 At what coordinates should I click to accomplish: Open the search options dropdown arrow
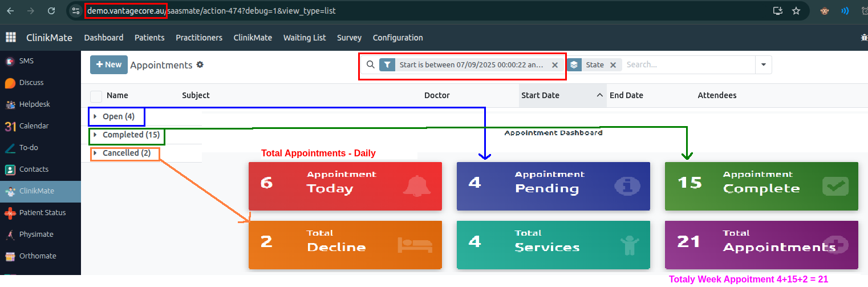tap(763, 65)
